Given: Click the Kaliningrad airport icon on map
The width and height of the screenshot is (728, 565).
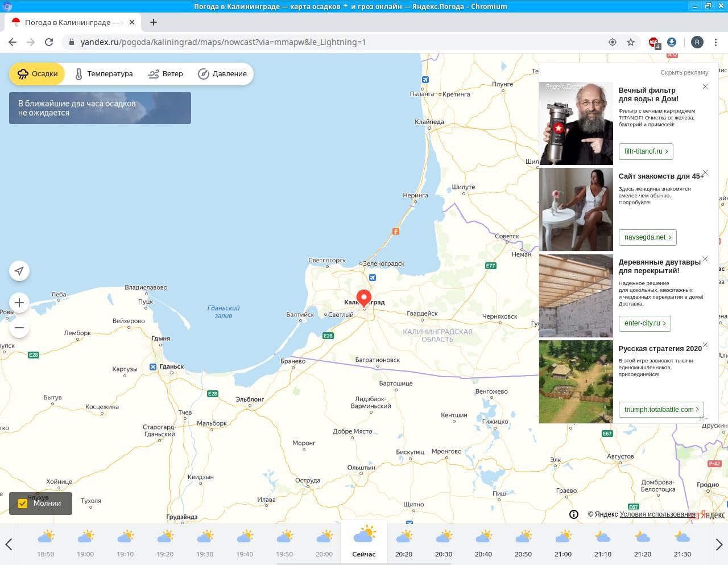Looking at the screenshot, I should [372, 278].
